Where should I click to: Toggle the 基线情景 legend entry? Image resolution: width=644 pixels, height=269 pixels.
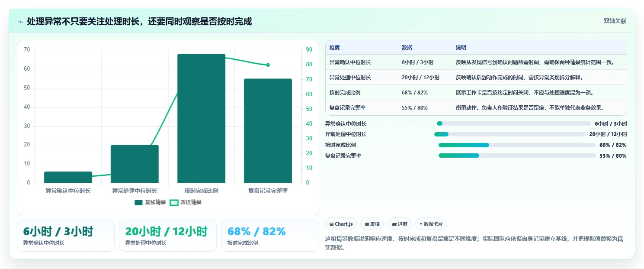click(150, 202)
